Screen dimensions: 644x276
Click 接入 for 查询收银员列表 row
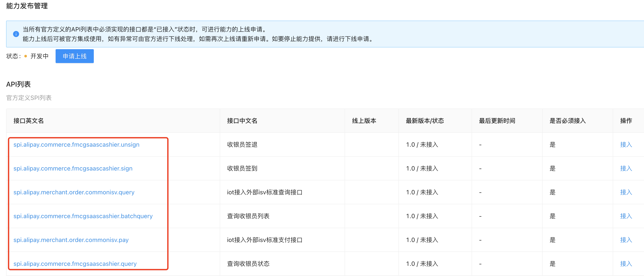[x=626, y=216]
